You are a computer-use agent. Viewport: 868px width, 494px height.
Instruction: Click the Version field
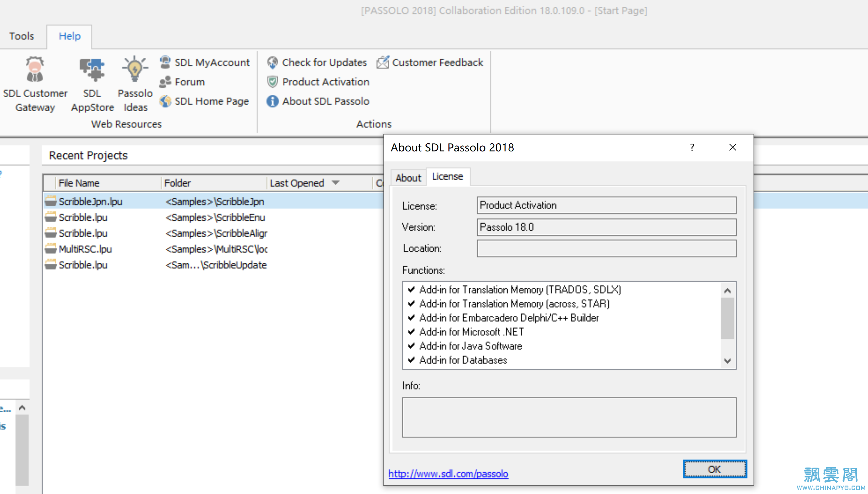point(606,227)
